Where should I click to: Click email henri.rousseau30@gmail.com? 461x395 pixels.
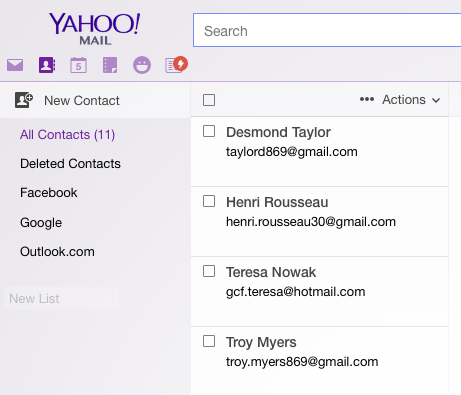coord(311,222)
